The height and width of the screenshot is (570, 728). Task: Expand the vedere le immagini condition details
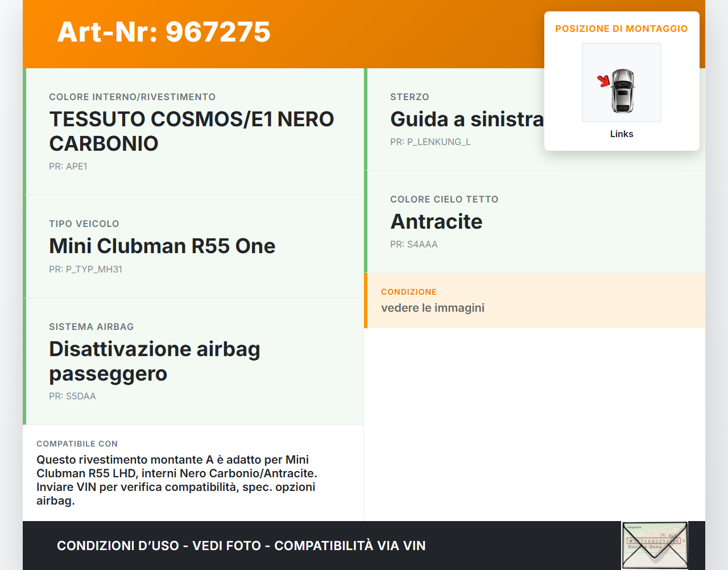tap(432, 308)
